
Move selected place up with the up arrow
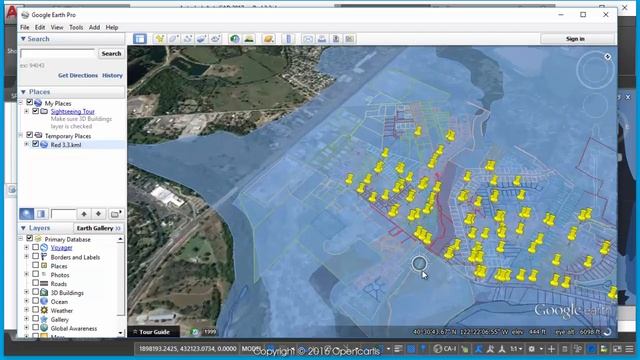pos(84,214)
